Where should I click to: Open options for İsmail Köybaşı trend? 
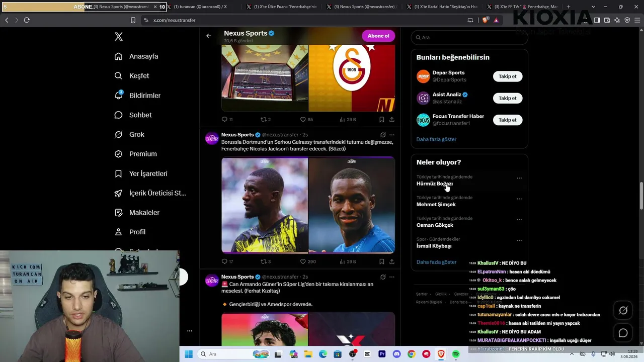pyautogui.click(x=519, y=241)
